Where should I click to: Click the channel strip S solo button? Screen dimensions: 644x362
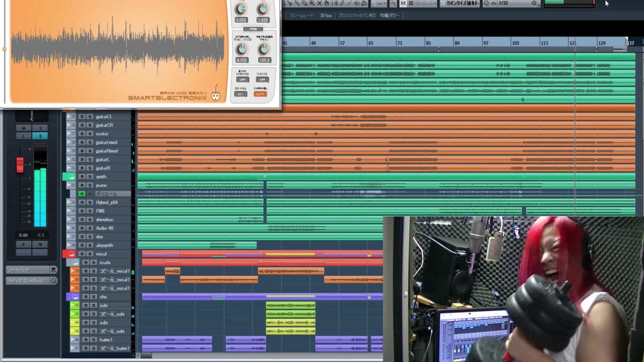40,128
